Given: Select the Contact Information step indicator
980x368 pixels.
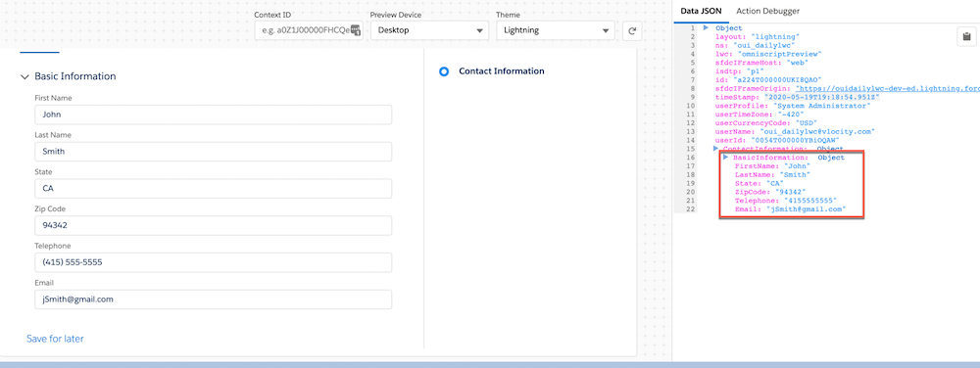Looking at the screenshot, I should click(x=444, y=71).
